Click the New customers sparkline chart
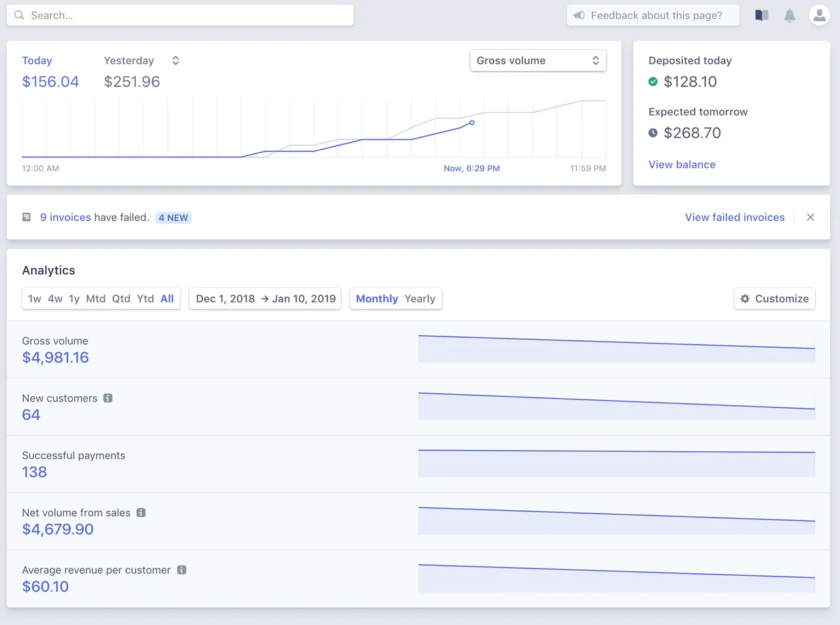 pos(617,406)
